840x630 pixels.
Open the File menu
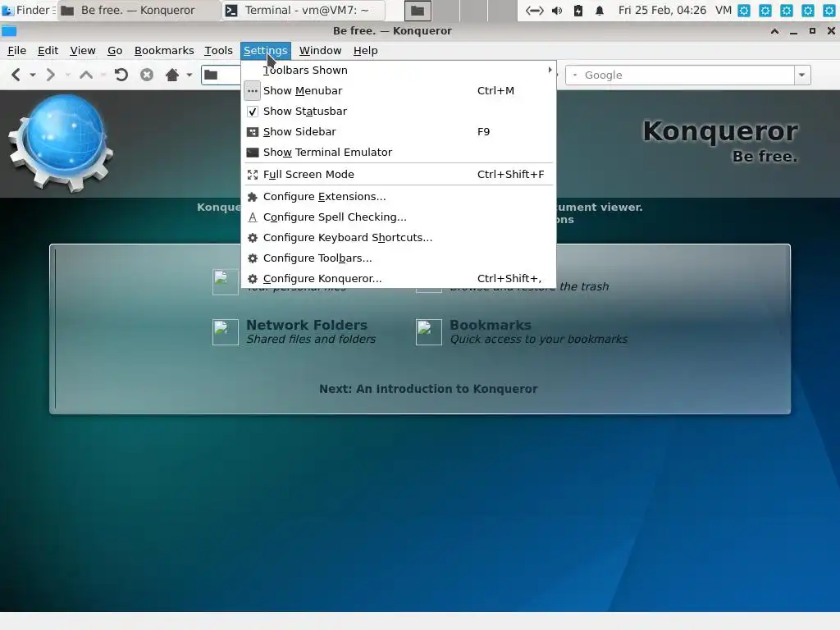point(16,50)
